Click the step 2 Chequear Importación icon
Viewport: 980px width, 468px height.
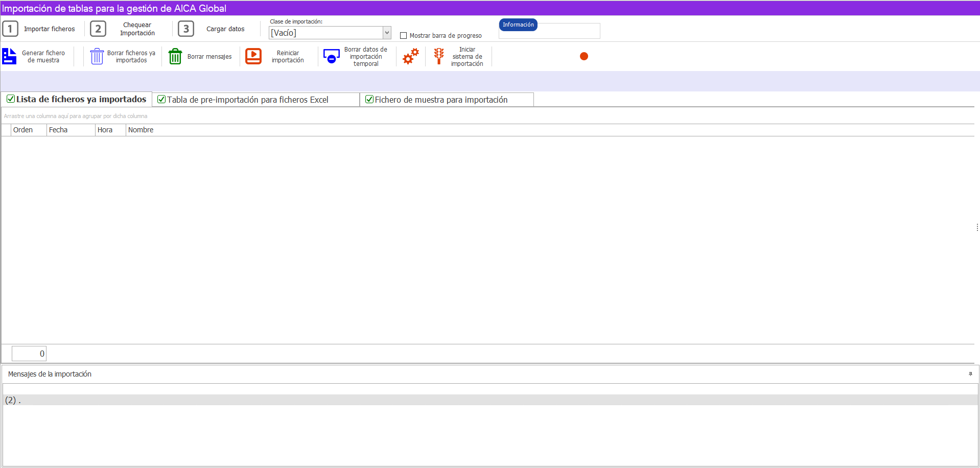[98, 29]
